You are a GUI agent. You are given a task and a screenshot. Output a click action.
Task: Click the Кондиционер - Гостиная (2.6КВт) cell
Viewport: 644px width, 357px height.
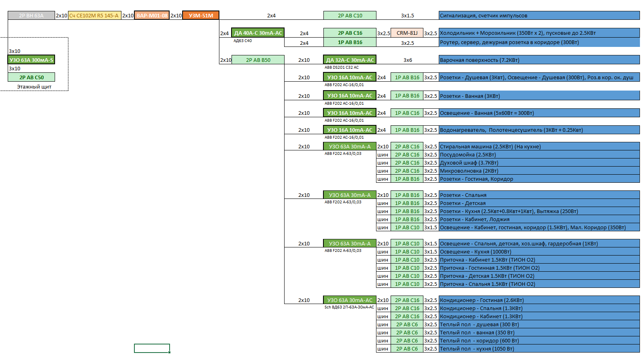pos(539,300)
